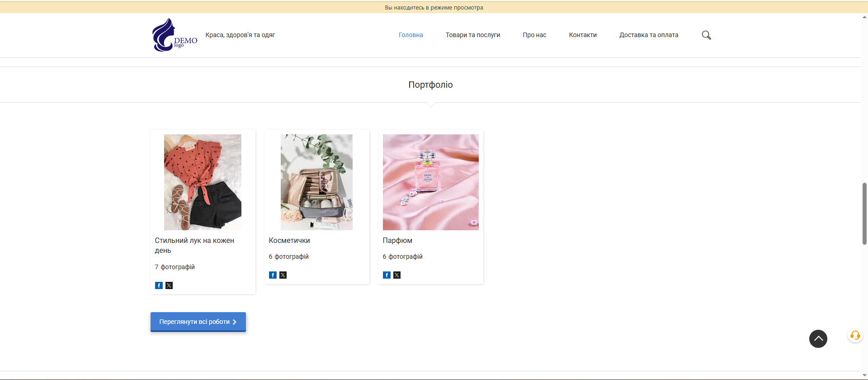Share Парфюм album on Facebook
Screen dimensions: 868x380
[x=387, y=275]
